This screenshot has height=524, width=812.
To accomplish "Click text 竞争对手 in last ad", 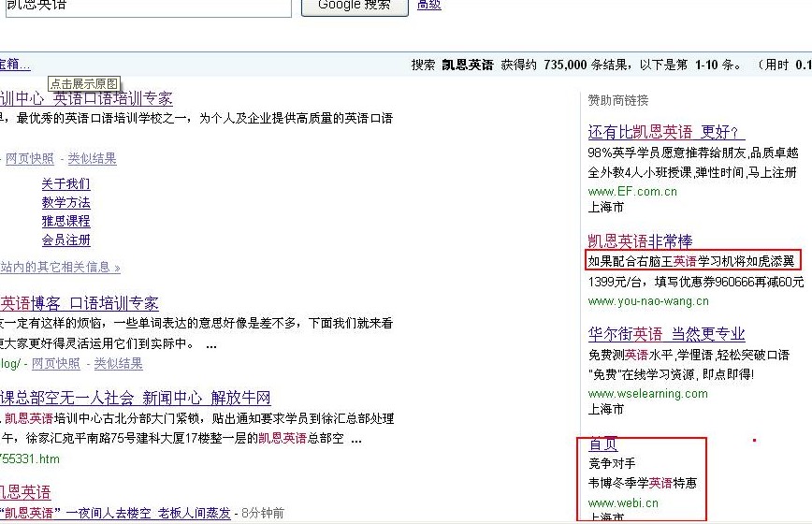I will pos(612,463).
